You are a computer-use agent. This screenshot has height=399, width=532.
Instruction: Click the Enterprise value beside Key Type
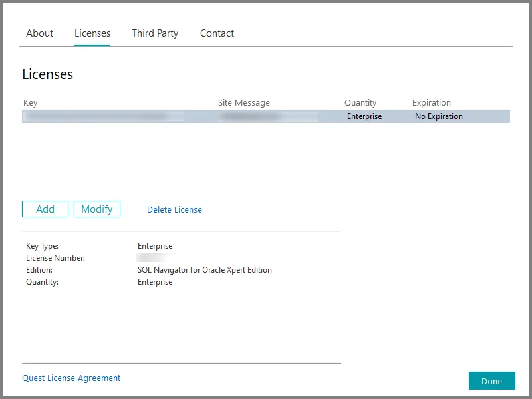point(155,246)
